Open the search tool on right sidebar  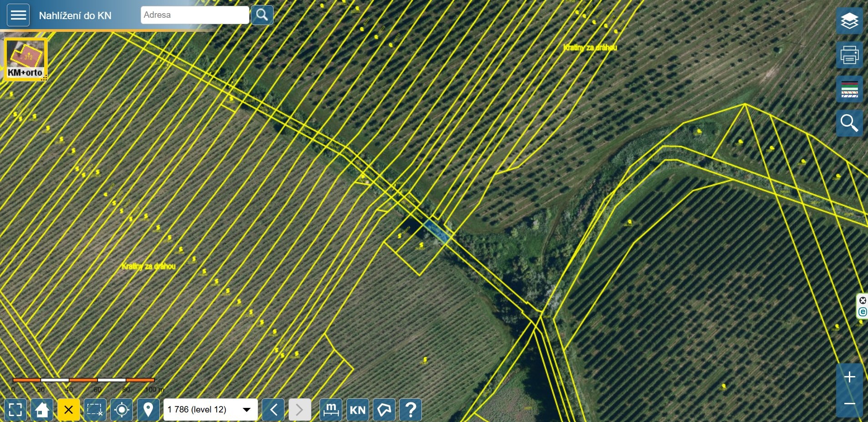[x=849, y=123]
